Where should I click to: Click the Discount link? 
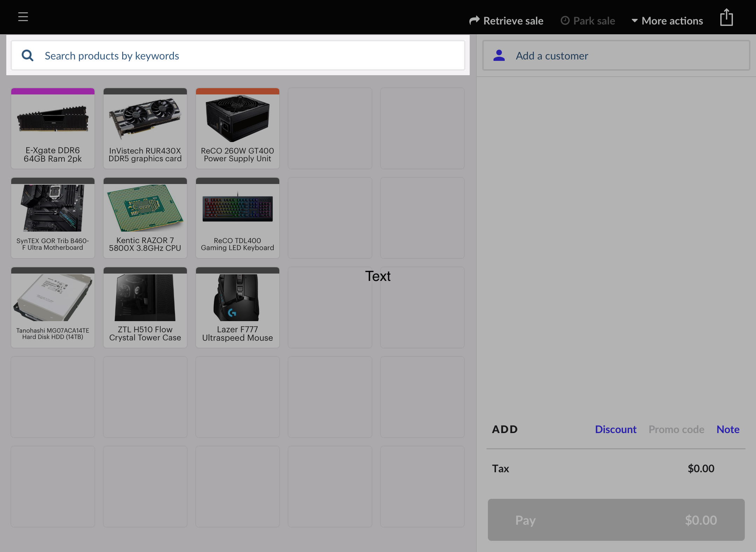[x=616, y=429]
